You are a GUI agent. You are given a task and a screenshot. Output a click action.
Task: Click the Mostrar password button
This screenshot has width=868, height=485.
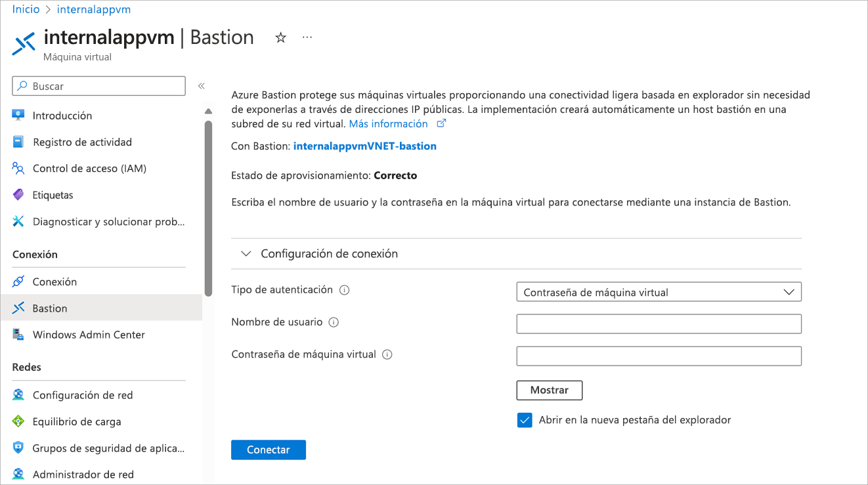(x=550, y=390)
